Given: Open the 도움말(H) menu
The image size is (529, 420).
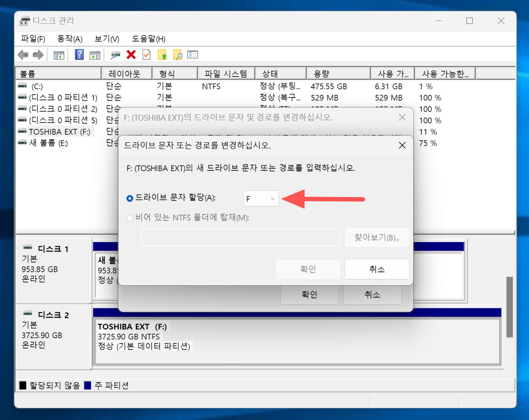Looking at the screenshot, I should tap(148, 39).
